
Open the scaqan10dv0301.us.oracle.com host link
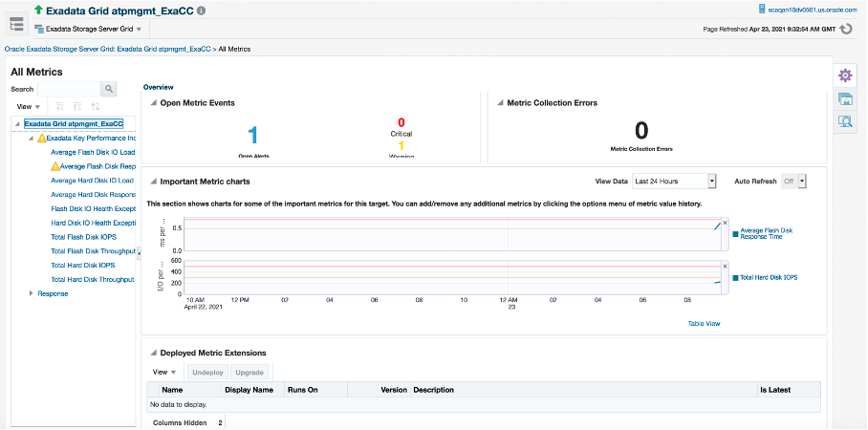[813, 10]
